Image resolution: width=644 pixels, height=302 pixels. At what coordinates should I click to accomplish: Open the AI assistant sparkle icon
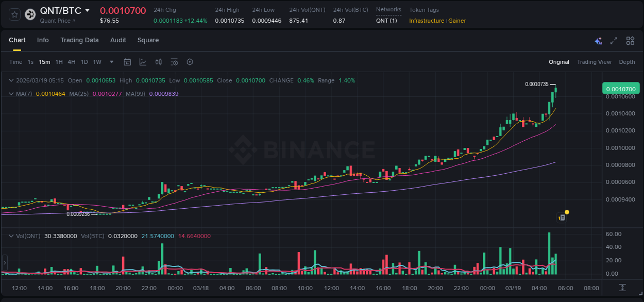click(x=598, y=41)
